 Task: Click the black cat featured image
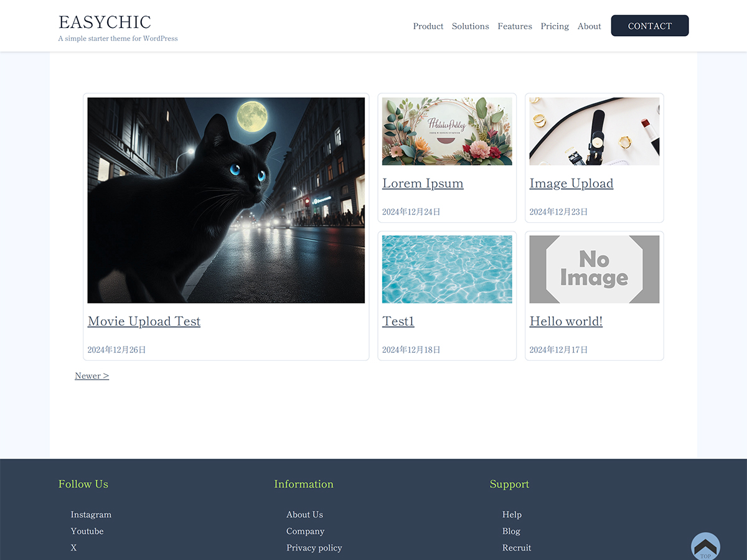point(225,200)
